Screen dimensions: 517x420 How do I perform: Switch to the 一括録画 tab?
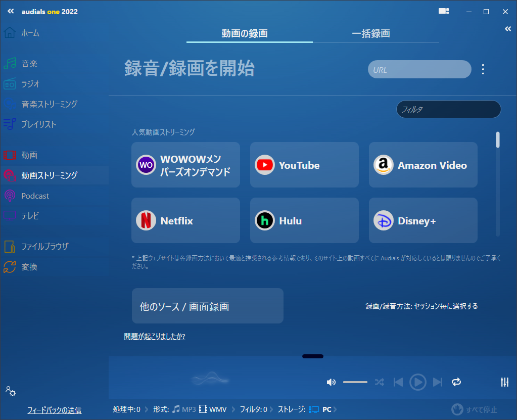click(371, 33)
